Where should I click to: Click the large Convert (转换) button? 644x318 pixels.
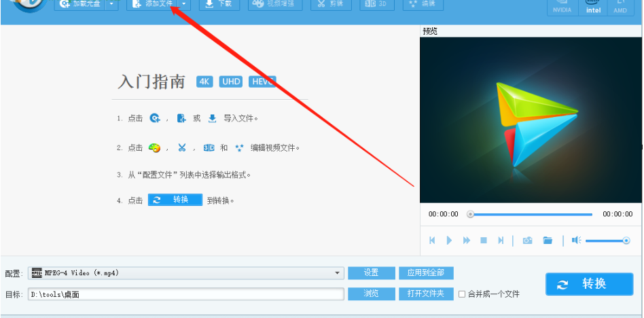tap(590, 284)
